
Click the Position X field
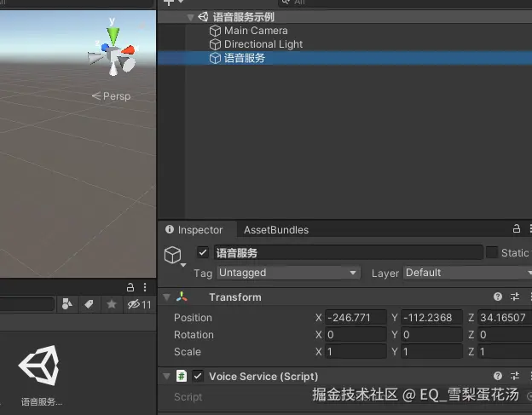[x=356, y=318]
